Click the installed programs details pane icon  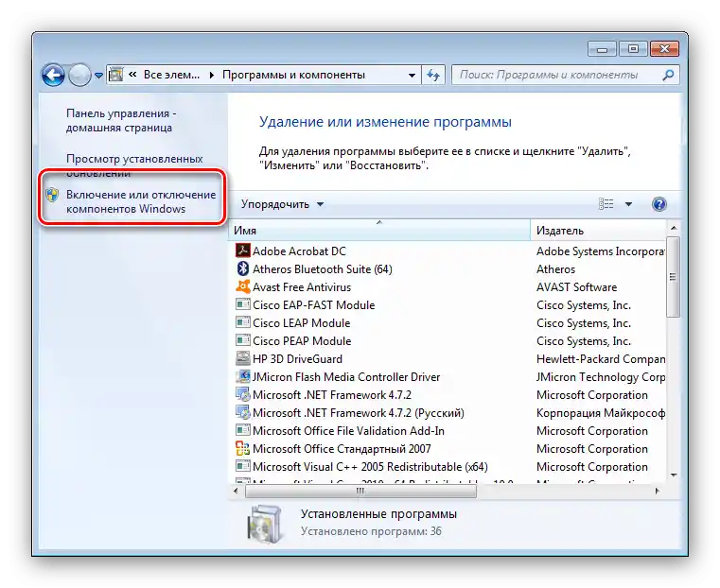pyautogui.click(x=264, y=524)
